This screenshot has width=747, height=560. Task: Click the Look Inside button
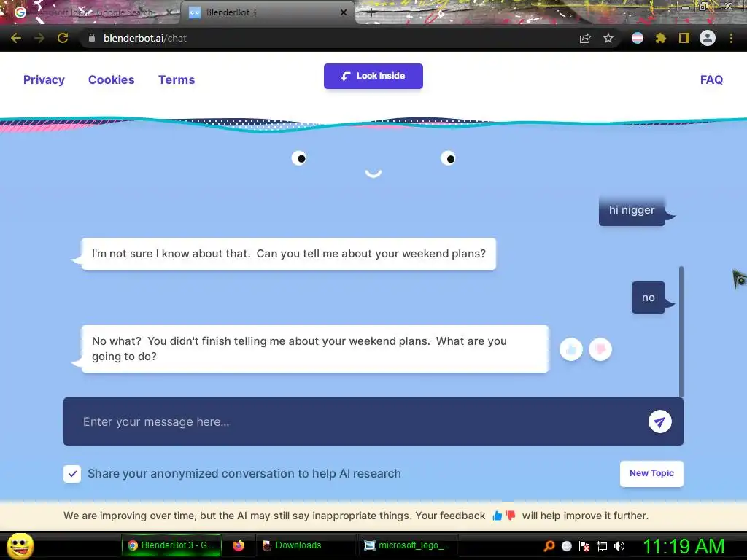(x=373, y=76)
